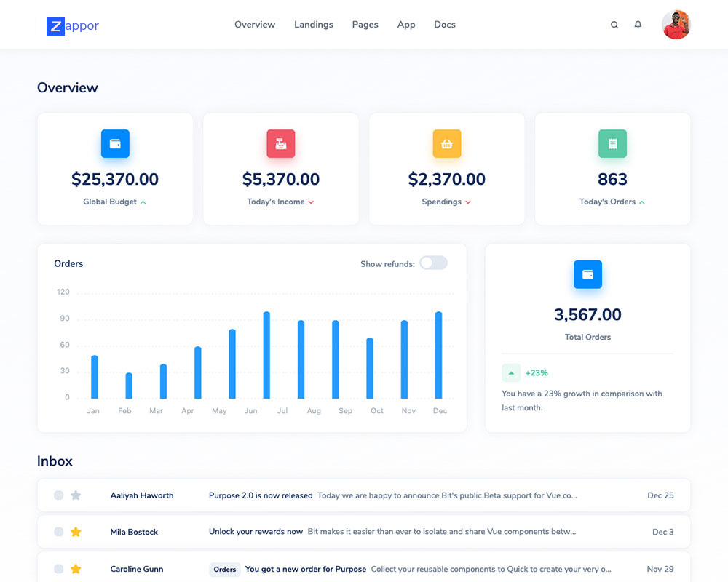The height and width of the screenshot is (582, 728).
Task: Click the December bar in Orders chart
Action: 439,356
